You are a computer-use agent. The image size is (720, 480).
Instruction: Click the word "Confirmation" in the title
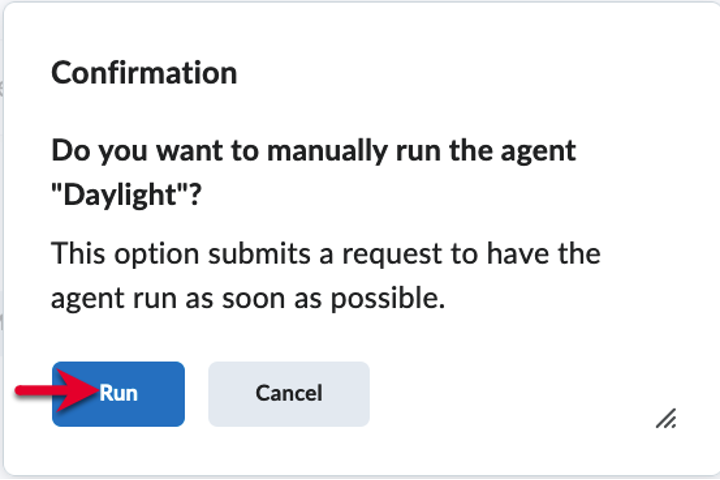pyautogui.click(x=144, y=73)
